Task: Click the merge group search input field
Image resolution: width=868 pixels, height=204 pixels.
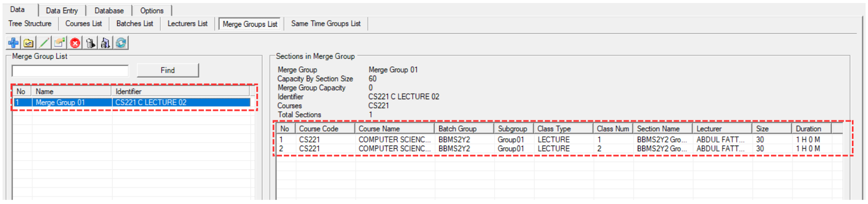Action: (x=70, y=71)
